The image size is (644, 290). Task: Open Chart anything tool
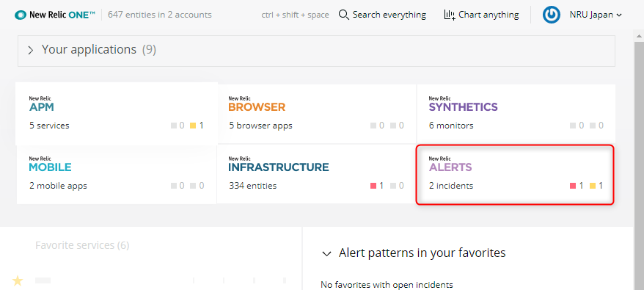(x=481, y=15)
